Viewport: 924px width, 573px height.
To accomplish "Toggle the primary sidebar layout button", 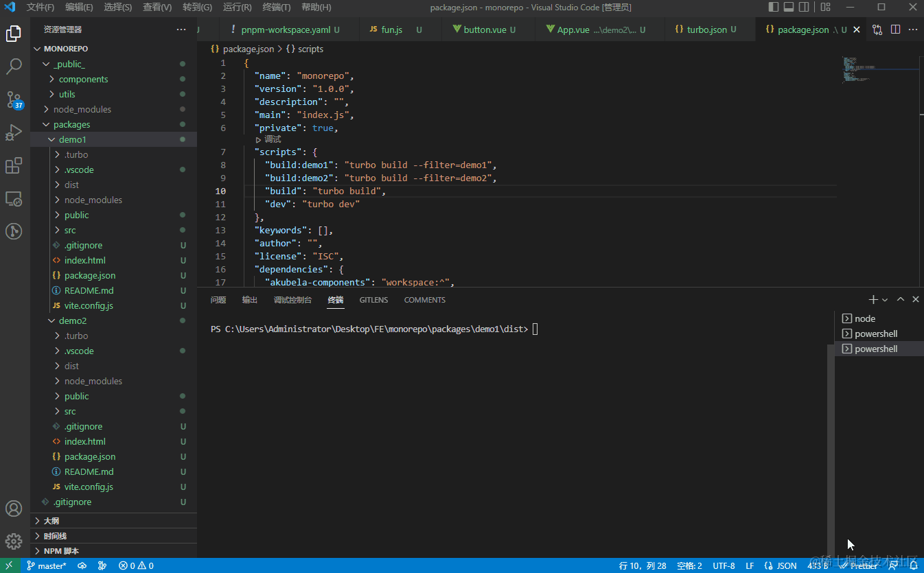I will 774,8.
